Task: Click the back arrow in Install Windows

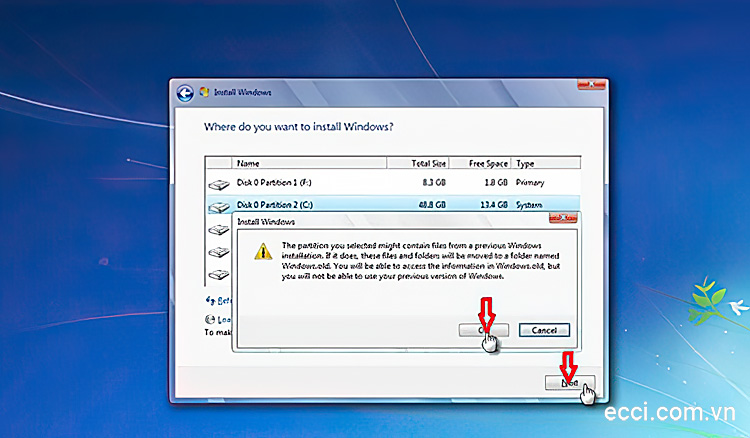Action: (185, 93)
